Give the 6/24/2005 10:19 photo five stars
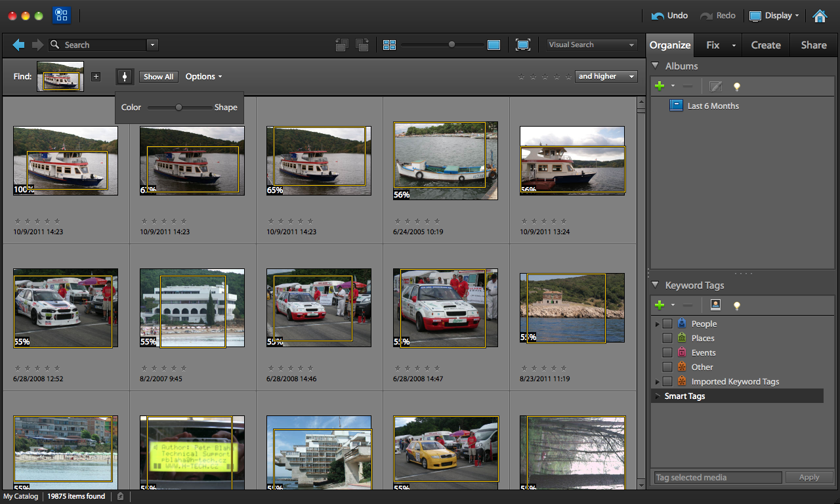Viewport: 840px width, 504px height. coord(437,221)
